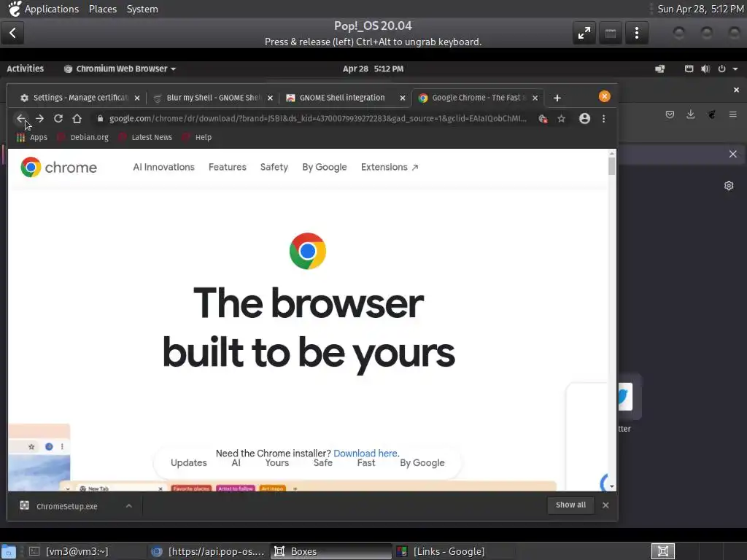Click the volume icon in the Pop!_OS top bar
747x560 pixels.
click(x=705, y=69)
